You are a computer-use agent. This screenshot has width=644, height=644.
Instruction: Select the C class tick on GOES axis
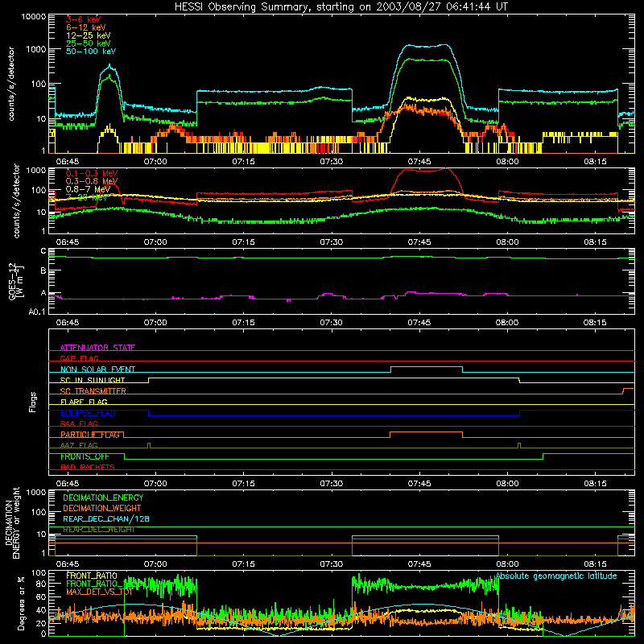point(43,251)
